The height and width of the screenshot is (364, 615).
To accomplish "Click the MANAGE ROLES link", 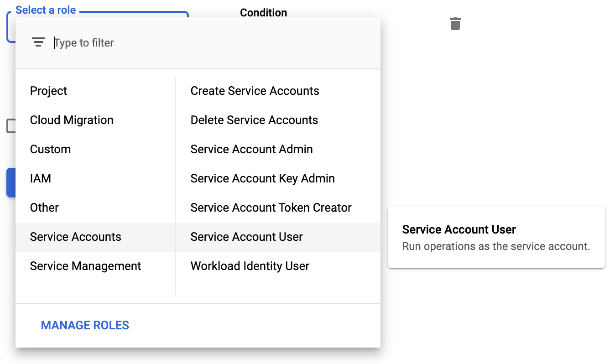I will pyautogui.click(x=84, y=325).
